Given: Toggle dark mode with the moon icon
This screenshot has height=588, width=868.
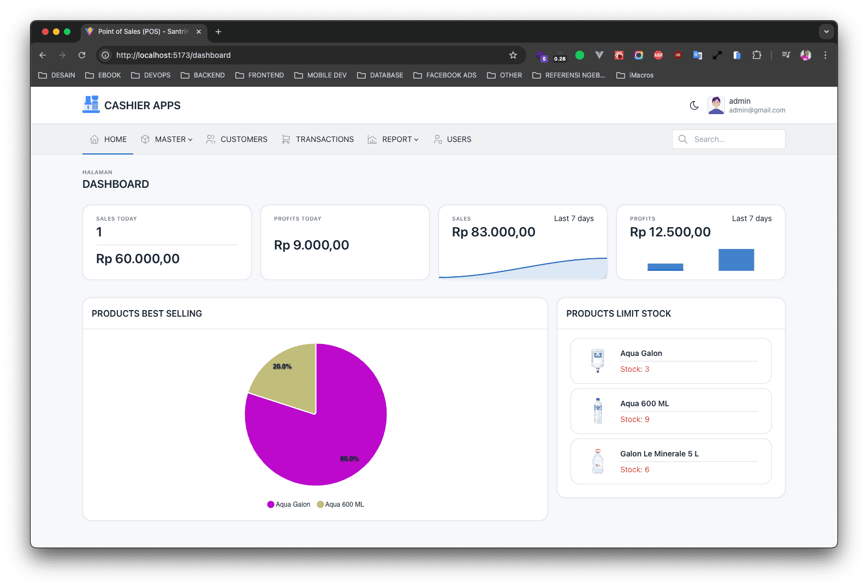Looking at the screenshot, I should click(694, 105).
